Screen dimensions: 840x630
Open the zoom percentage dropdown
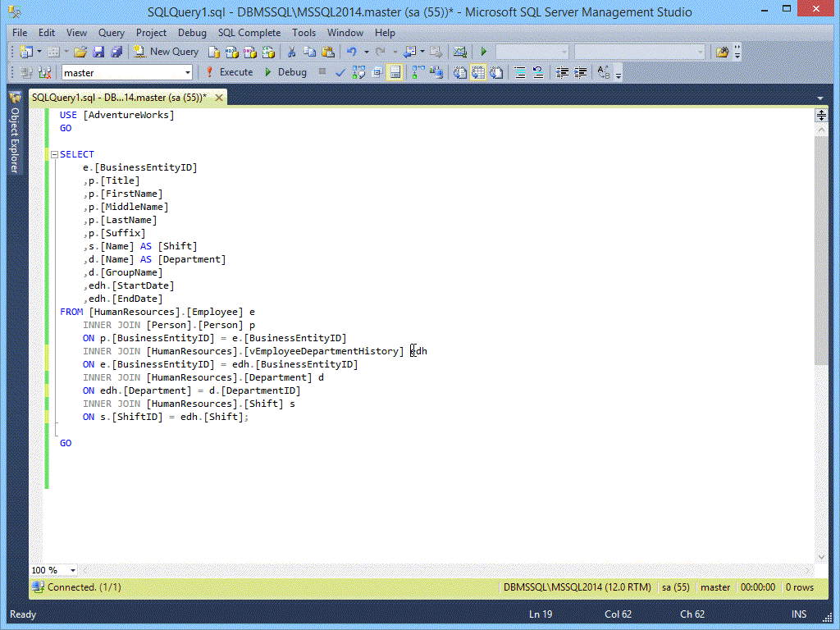tap(72, 569)
